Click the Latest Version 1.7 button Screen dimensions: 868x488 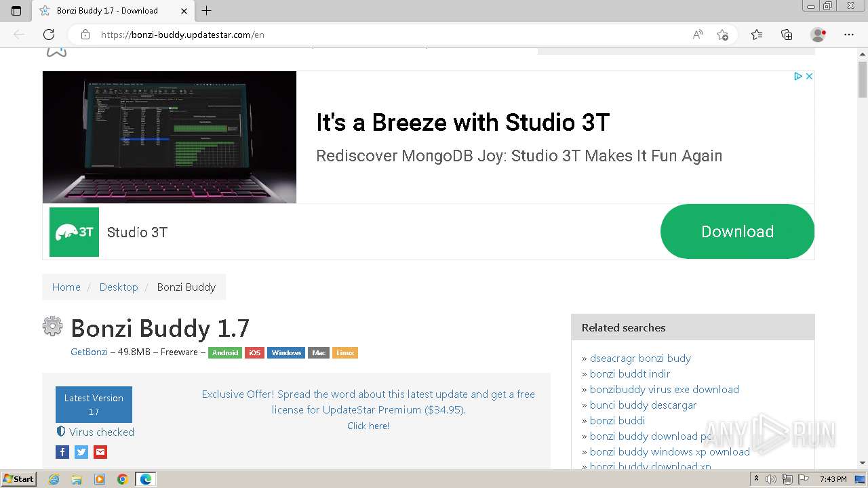click(94, 405)
